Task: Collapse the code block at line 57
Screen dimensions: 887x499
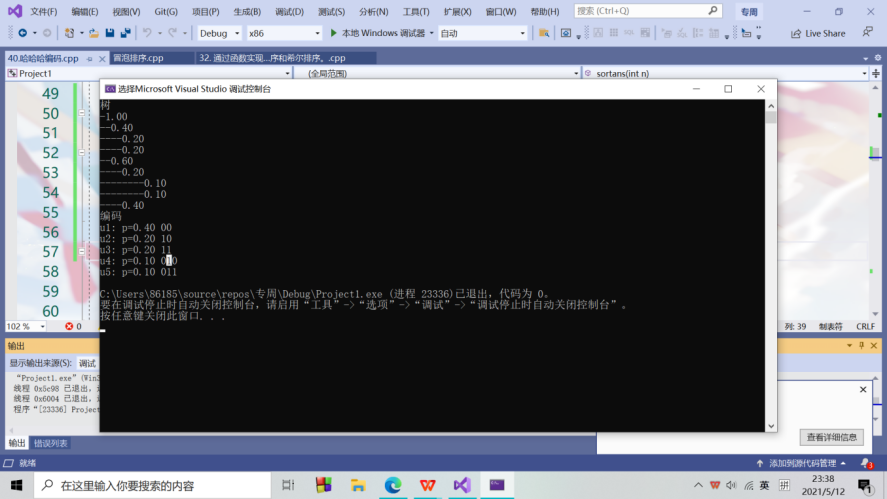Action: click(81, 252)
